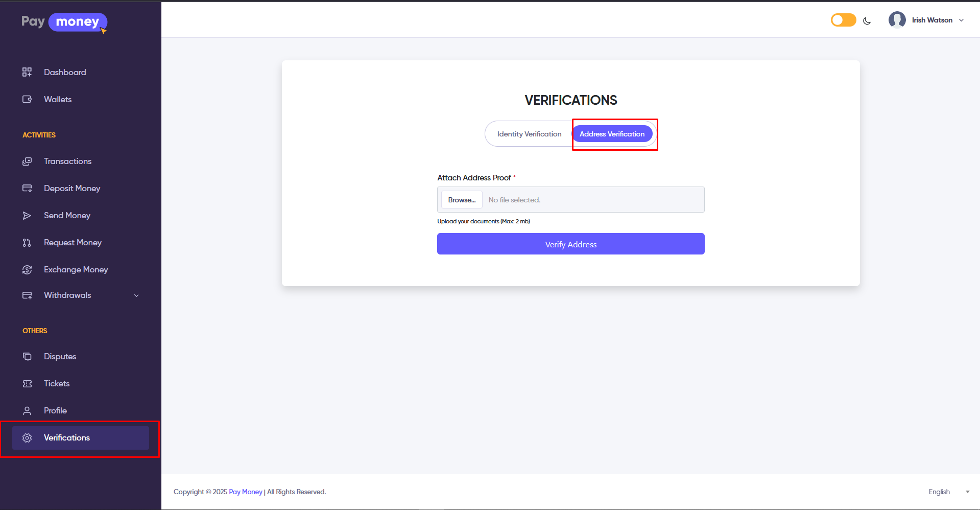
Task: Click the Dashboard grid icon in sidebar
Action: coord(27,72)
